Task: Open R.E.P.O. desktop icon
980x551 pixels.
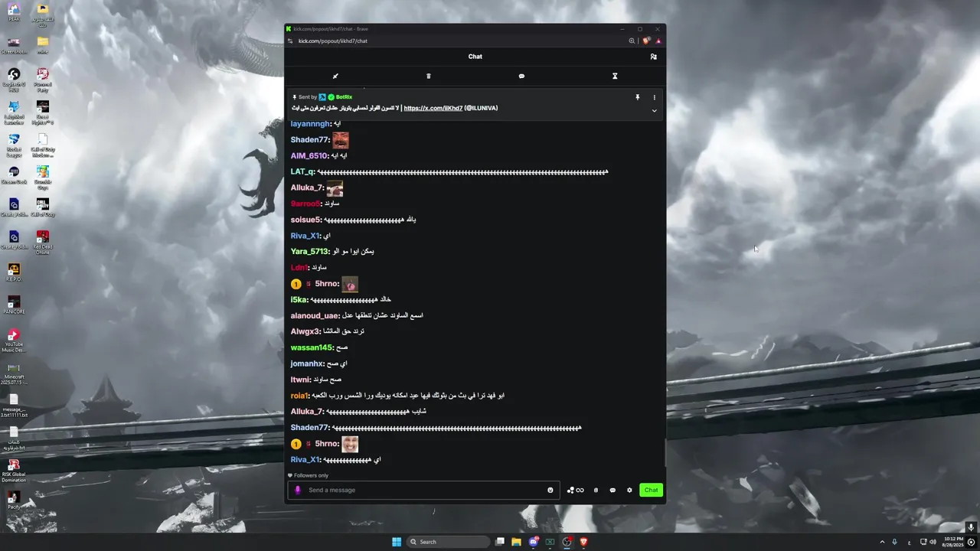Action: (x=14, y=272)
